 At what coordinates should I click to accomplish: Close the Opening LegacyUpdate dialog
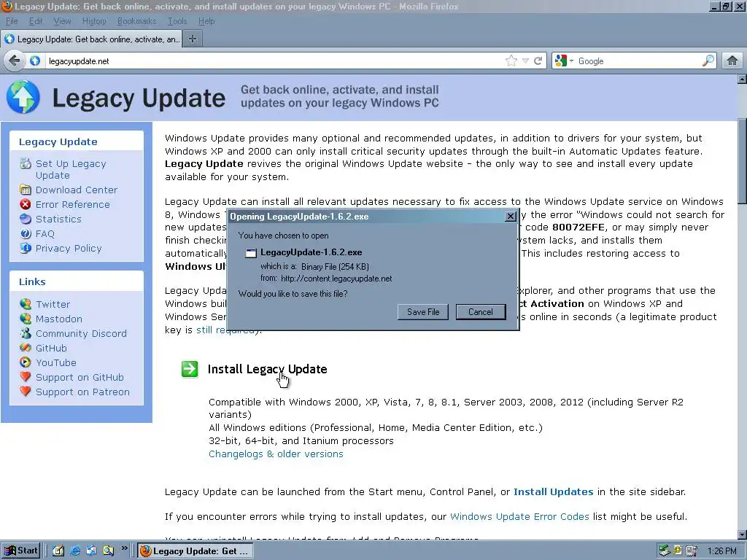click(511, 217)
